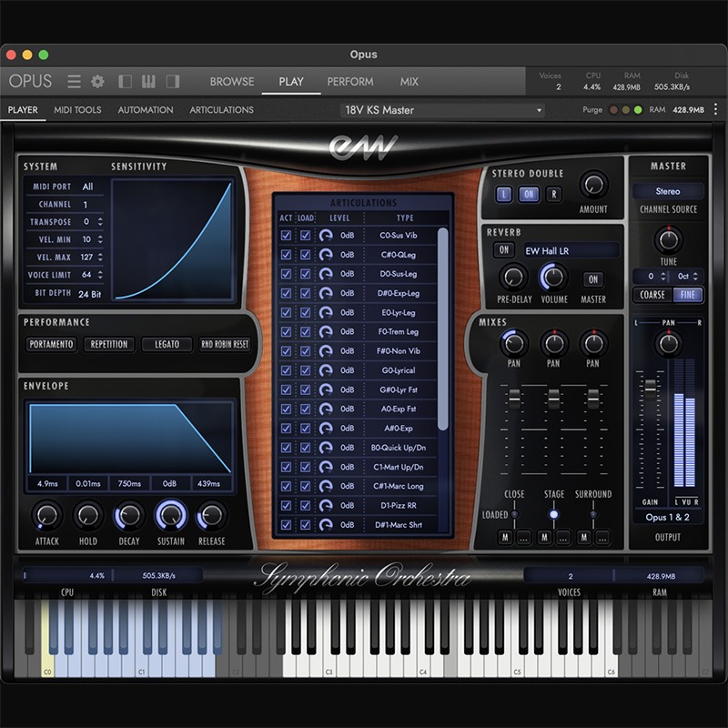
Task: Adjust the Reverb Pre-Delay knob
Action: click(x=513, y=278)
